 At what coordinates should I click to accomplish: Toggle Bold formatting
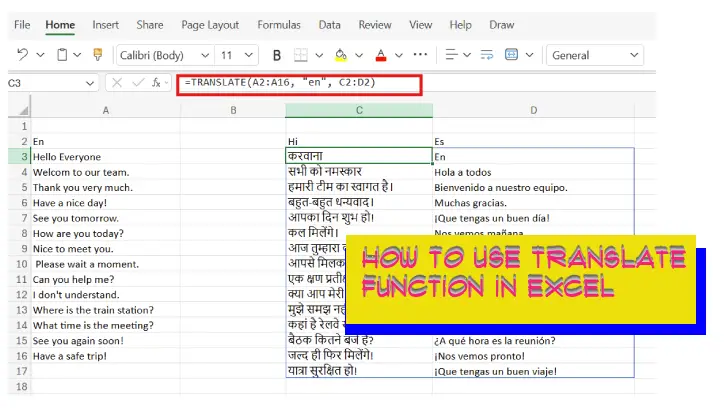276,56
